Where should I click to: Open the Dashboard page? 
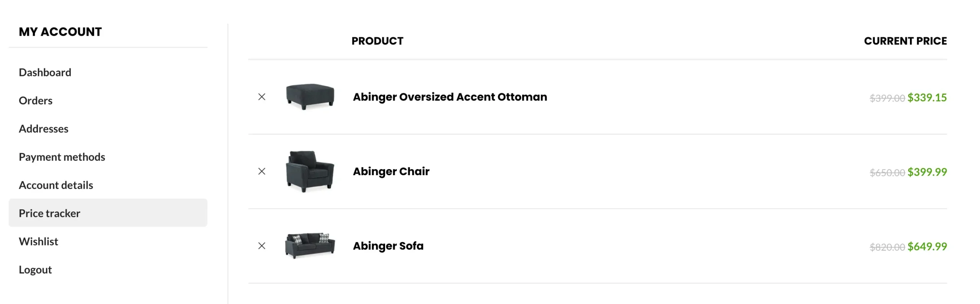click(45, 72)
